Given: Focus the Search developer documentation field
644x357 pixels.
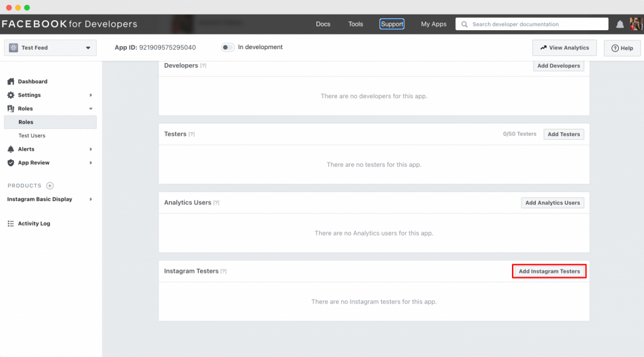Looking at the screenshot, I should pyautogui.click(x=532, y=25).
